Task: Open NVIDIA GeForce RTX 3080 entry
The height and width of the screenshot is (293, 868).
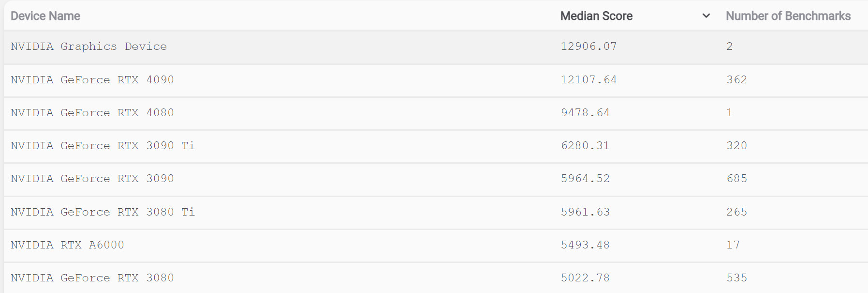Action: [92, 278]
